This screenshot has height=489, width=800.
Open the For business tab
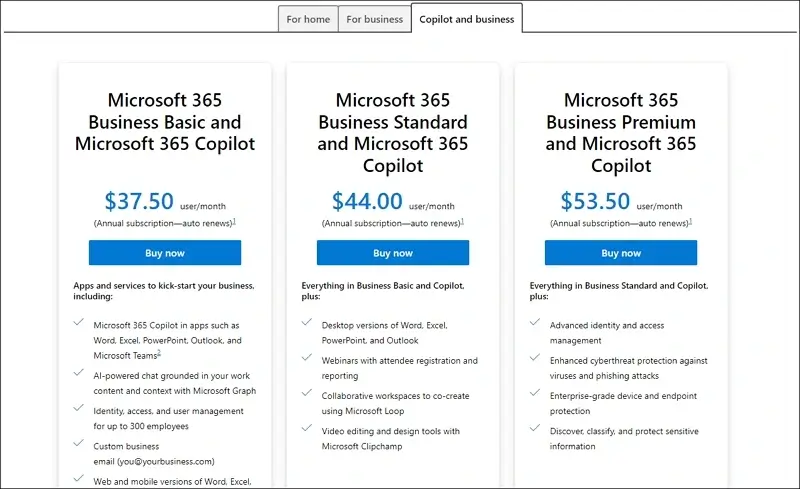click(x=374, y=19)
